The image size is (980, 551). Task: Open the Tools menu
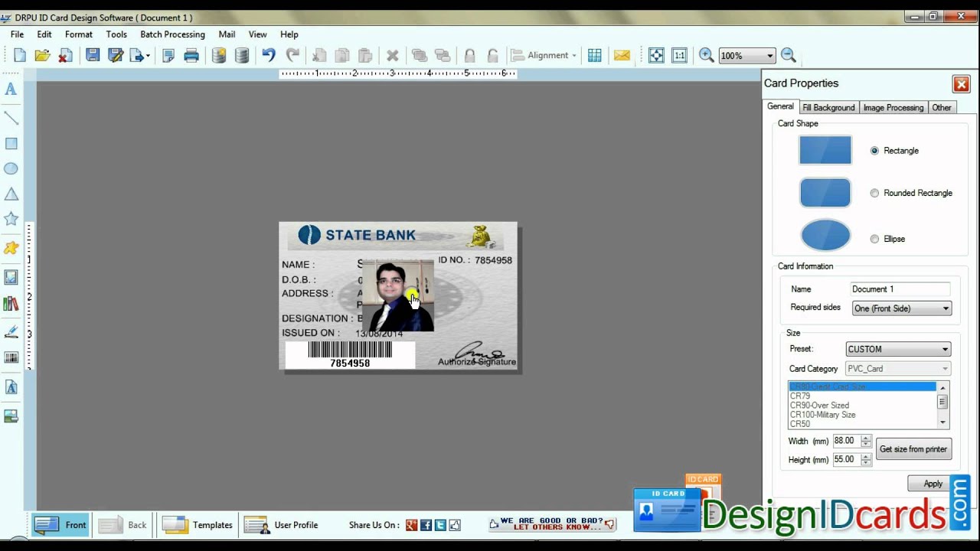pyautogui.click(x=116, y=34)
